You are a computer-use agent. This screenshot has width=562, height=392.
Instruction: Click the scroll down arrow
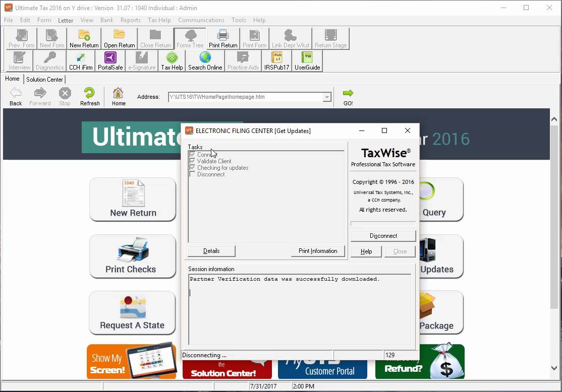pyautogui.click(x=554, y=368)
